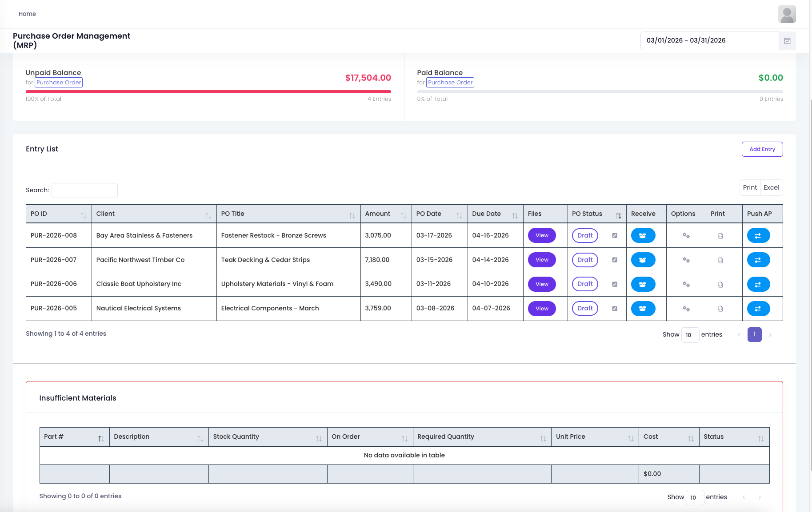This screenshot has width=812, height=512.
Task: Click the Draft status badge for PUR-2026-006
Action: [584, 284]
